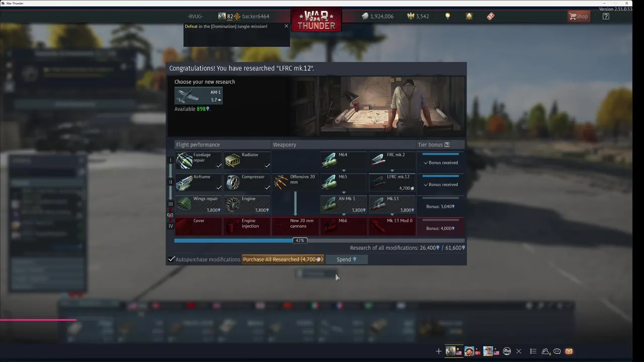The image size is (644, 362).
Task: Select the Airframe modification
Action: point(199,183)
